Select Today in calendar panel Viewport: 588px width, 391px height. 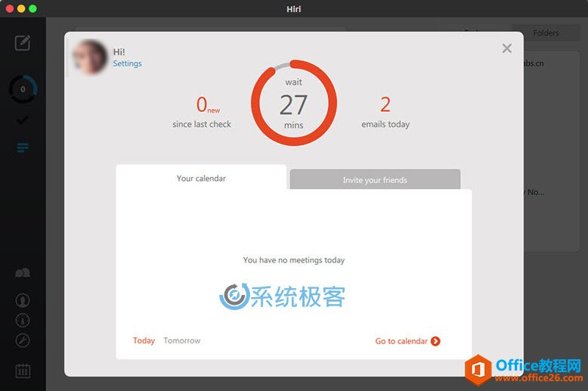(x=144, y=340)
